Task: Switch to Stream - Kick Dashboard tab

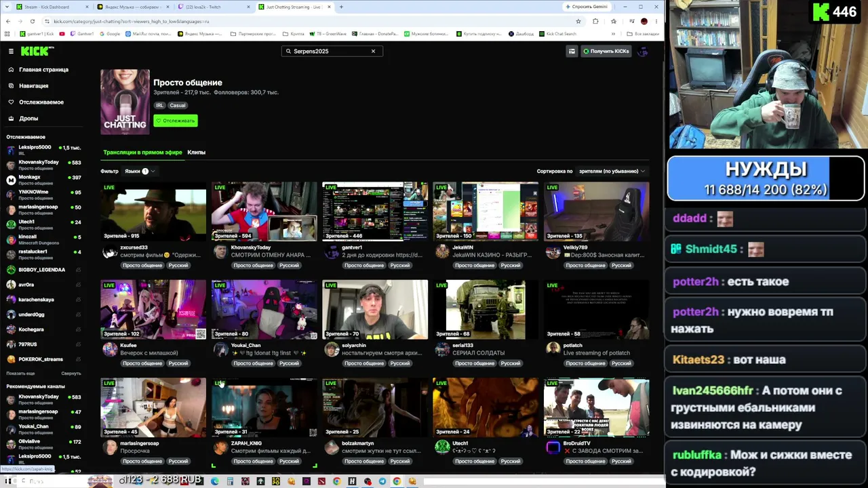Action: 53,7
